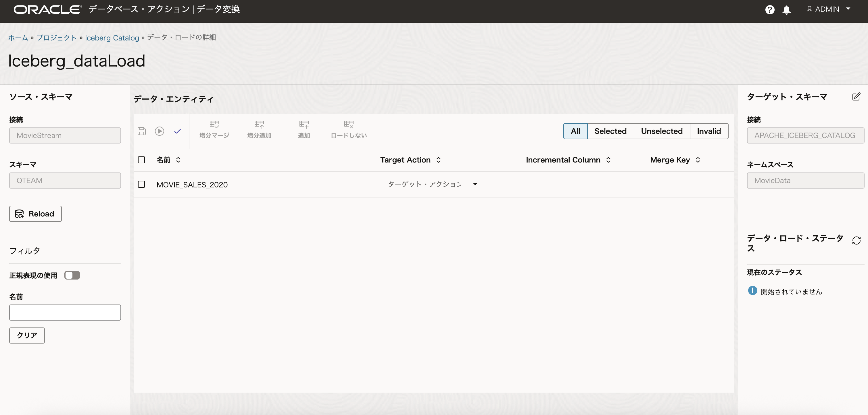
Task: Switch to the Invalid filter tab
Action: [x=708, y=131]
